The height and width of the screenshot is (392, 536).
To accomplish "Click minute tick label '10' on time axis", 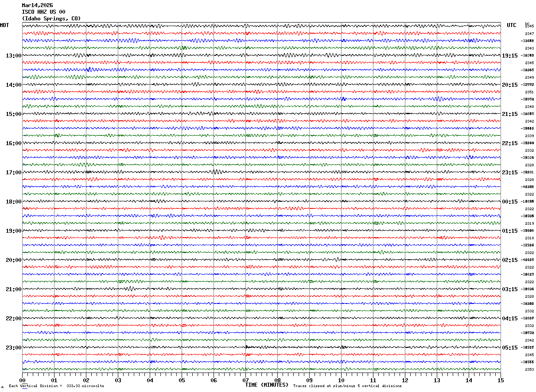I will click(x=341, y=380).
